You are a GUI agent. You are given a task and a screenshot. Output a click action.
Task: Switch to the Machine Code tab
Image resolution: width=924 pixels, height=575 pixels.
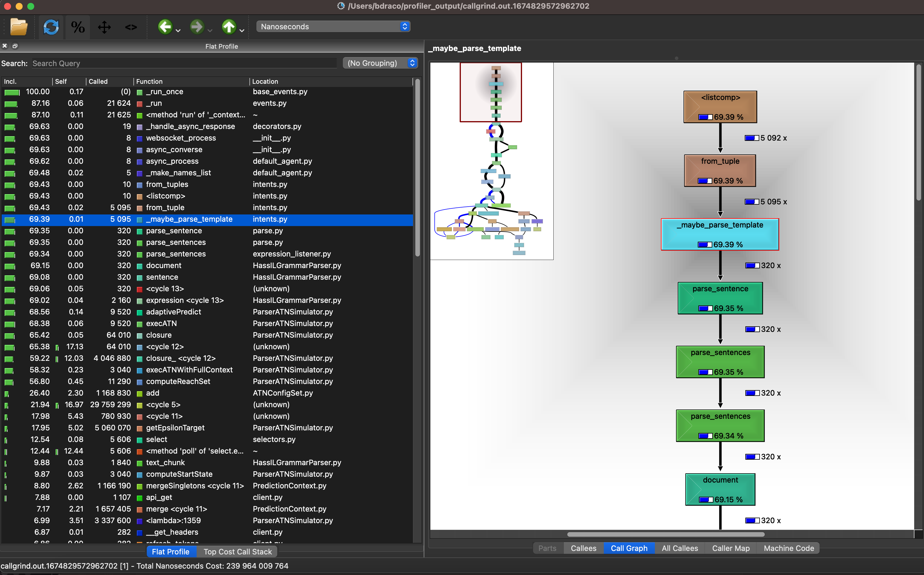coord(789,548)
